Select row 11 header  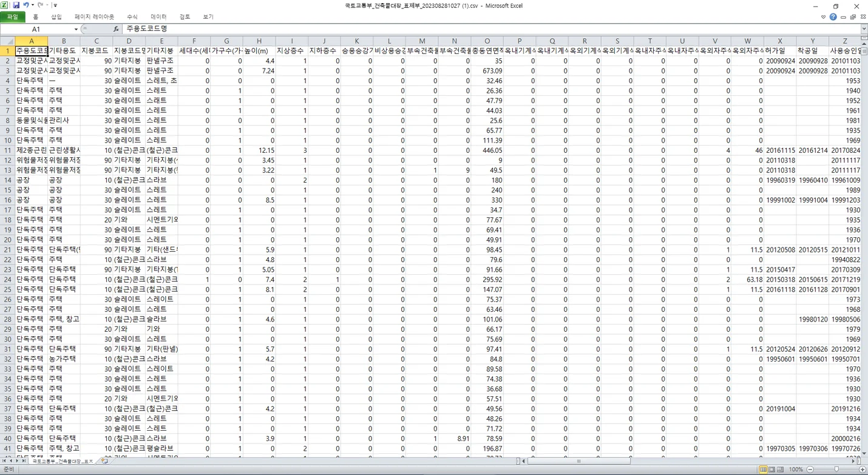[x=7, y=150]
